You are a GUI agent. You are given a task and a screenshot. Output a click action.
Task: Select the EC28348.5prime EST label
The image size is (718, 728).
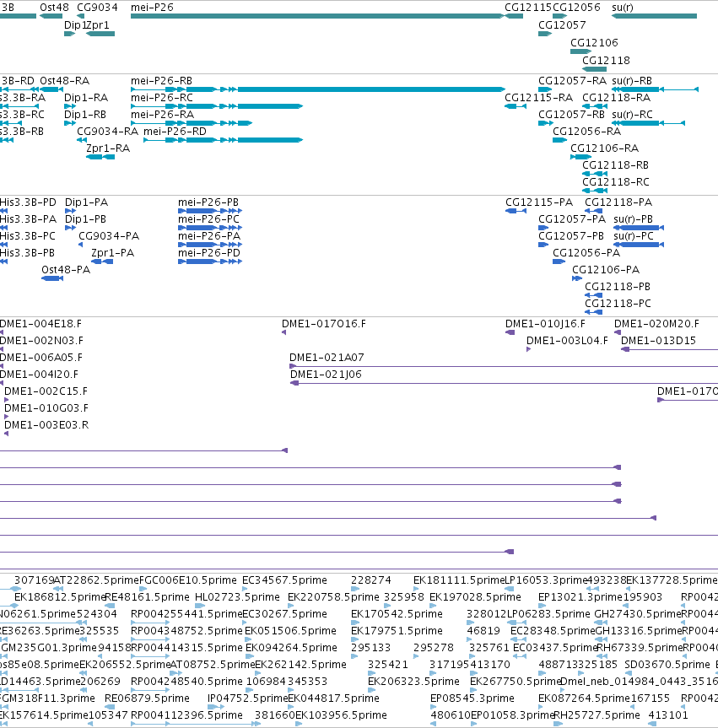pos(552,631)
